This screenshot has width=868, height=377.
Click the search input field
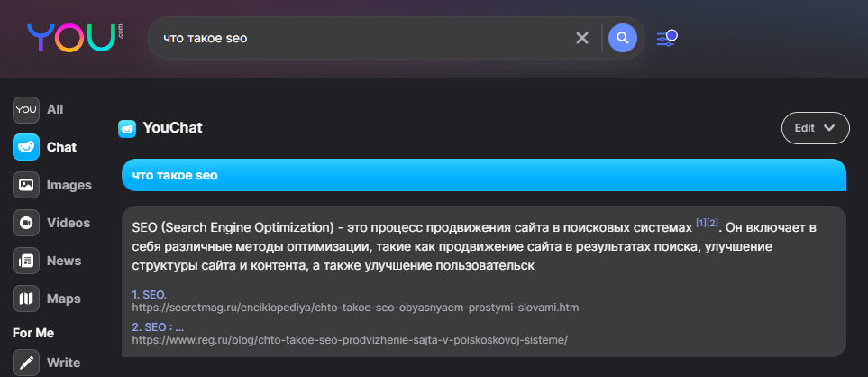pos(361,39)
